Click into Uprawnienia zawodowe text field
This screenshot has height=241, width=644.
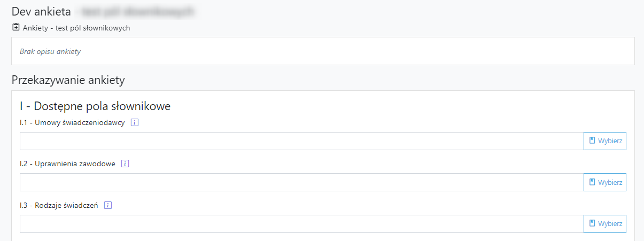(301, 182)
